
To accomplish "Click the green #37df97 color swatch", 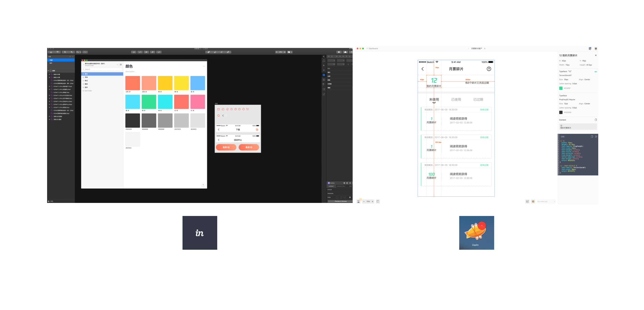I will pos(561,88).
